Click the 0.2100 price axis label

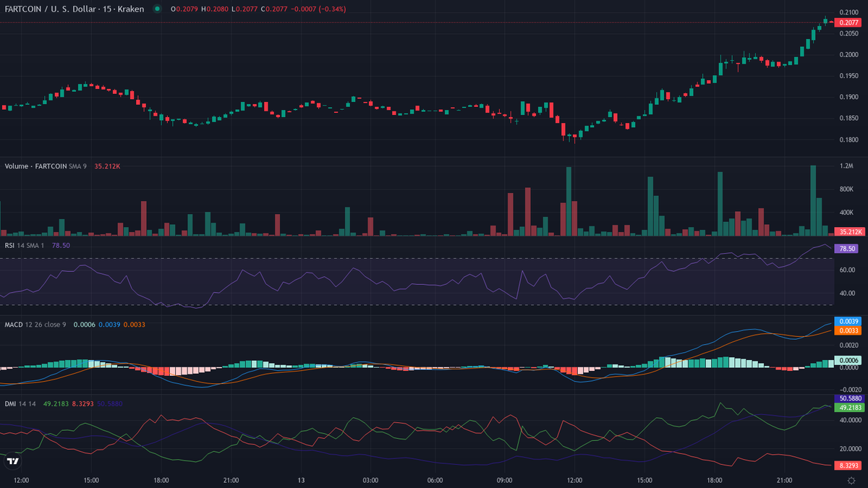coord(848,12)
